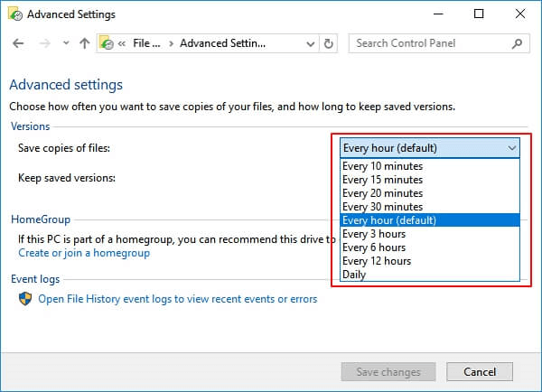Click the back navigation arrow

coord(19,43)
